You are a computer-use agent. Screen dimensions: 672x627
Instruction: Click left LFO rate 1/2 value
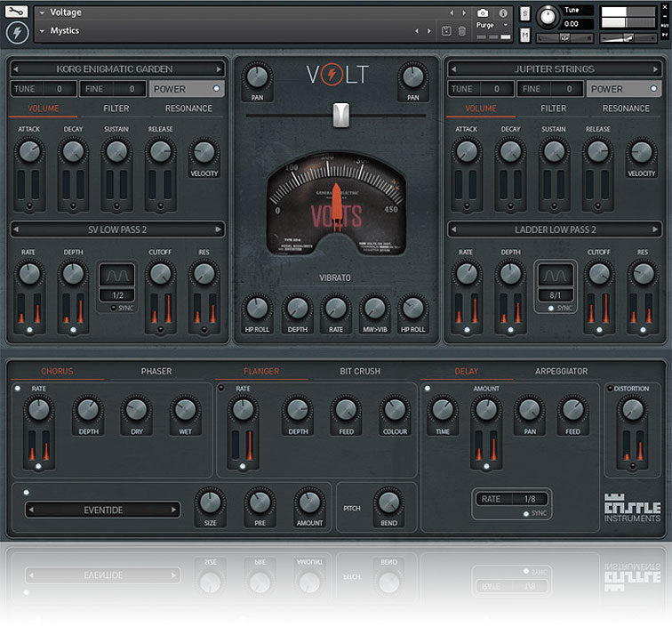pos(117,295)
